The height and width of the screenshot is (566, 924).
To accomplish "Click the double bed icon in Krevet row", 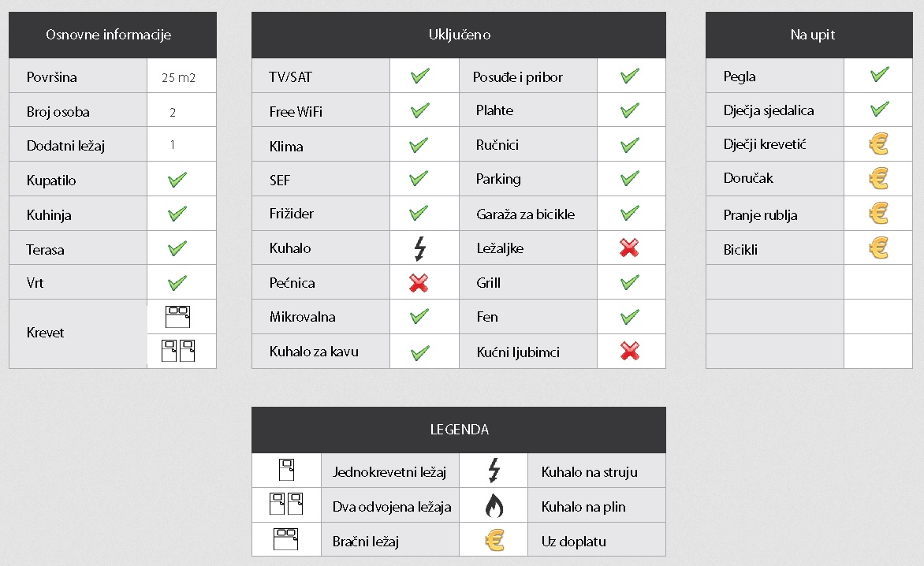I will (x=178, y=317).
